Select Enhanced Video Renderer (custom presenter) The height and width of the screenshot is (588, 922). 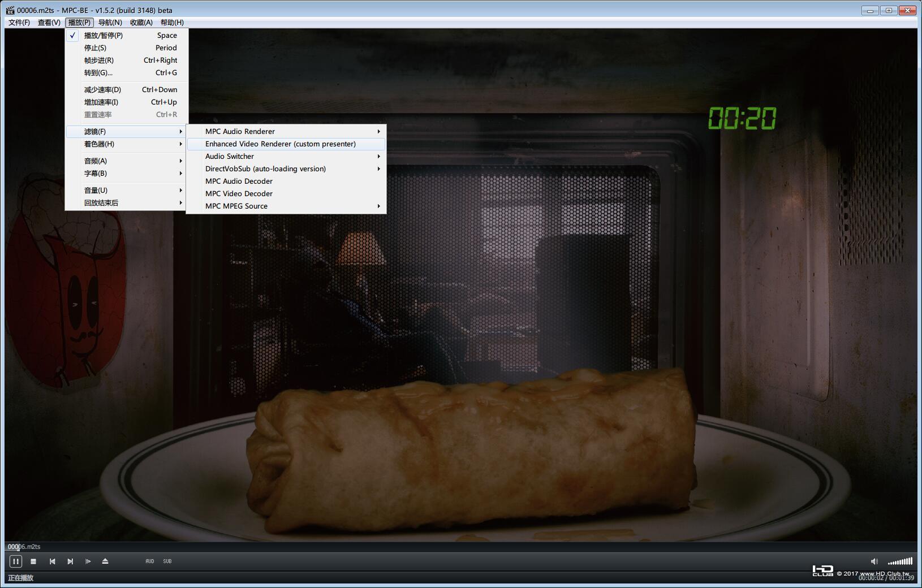[x=286, y=144]
